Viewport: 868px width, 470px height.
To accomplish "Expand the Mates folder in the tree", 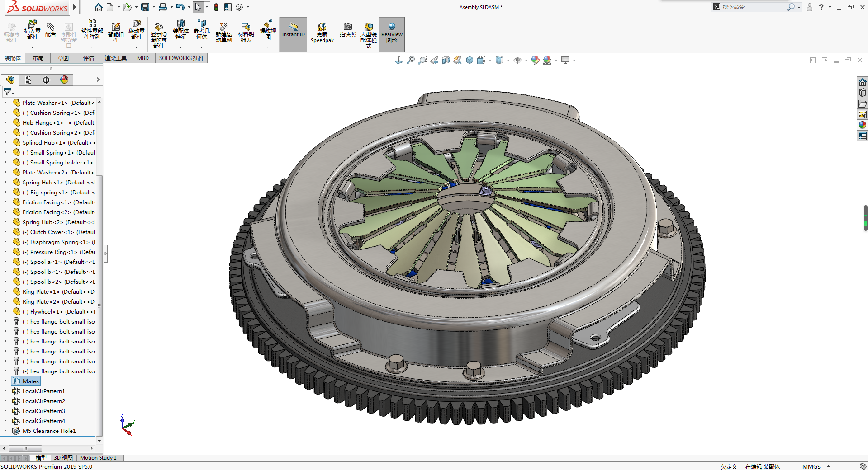I will (x=5, y=381).
